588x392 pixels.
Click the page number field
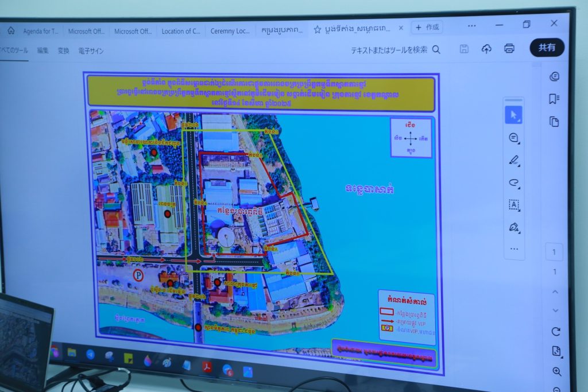tap(554, 252)
